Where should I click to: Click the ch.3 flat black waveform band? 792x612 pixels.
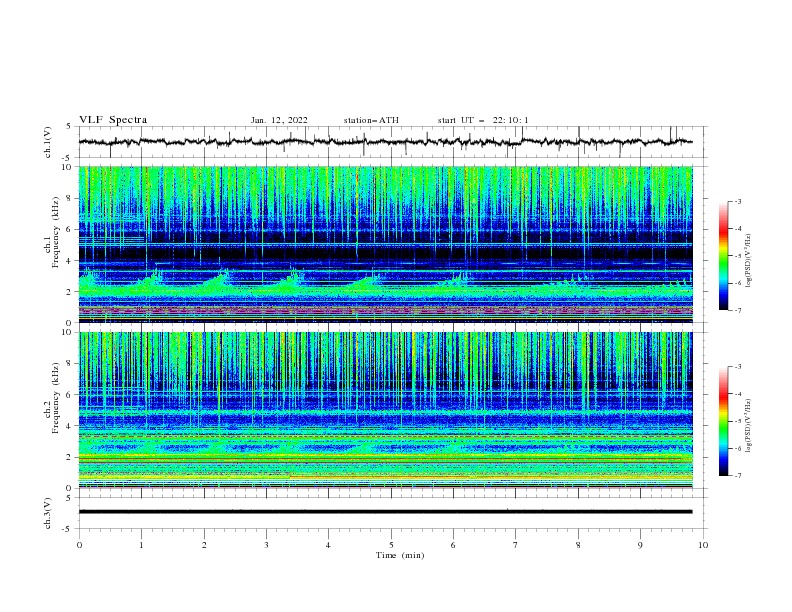point(385,512)
